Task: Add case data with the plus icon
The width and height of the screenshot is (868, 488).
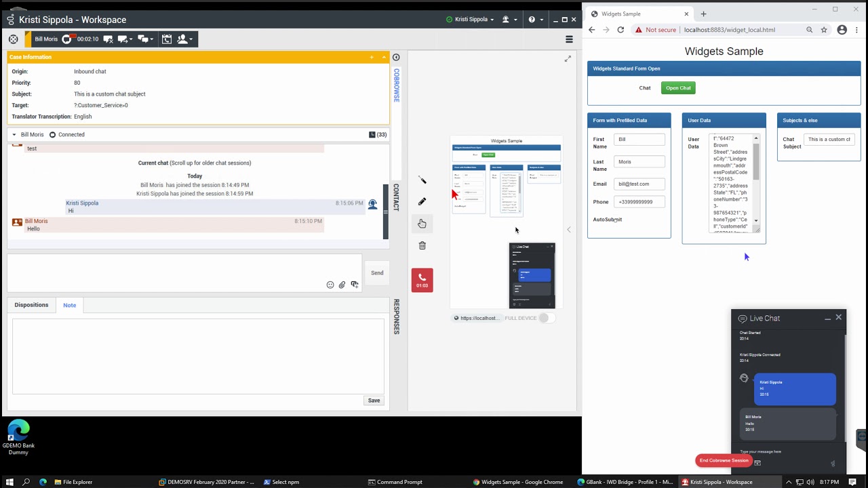Action: pos(372,57)
